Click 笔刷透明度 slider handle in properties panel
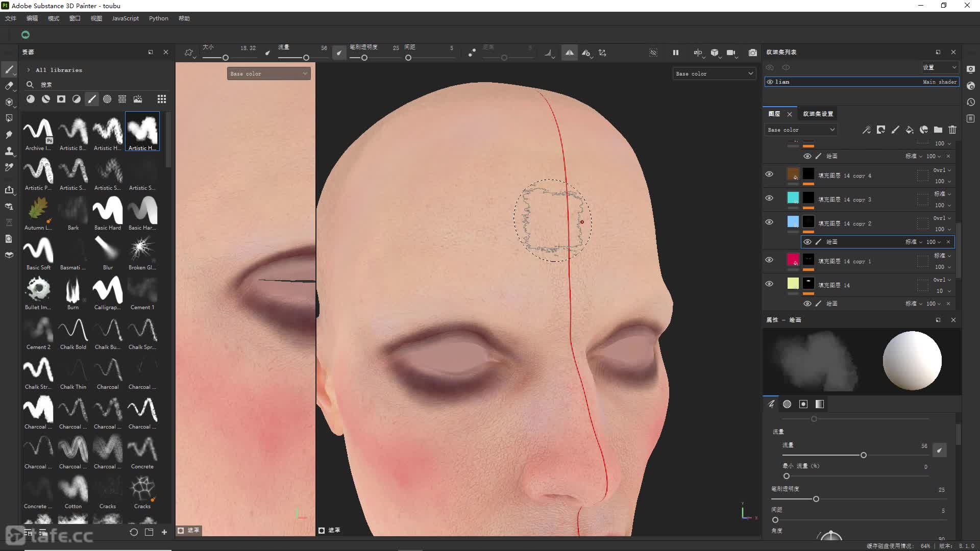This screenshot has width=980, height=551. click(x=816, y=499)
